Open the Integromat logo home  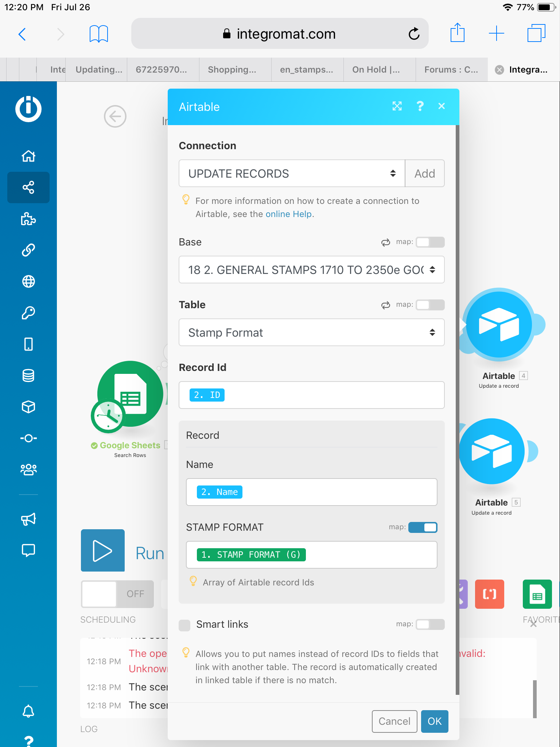point(28,109)
